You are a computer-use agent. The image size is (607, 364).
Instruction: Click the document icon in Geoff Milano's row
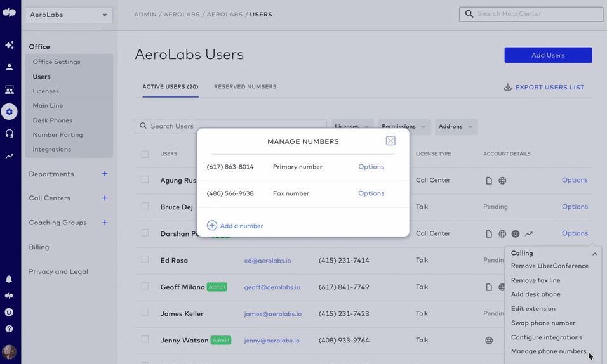489,287
